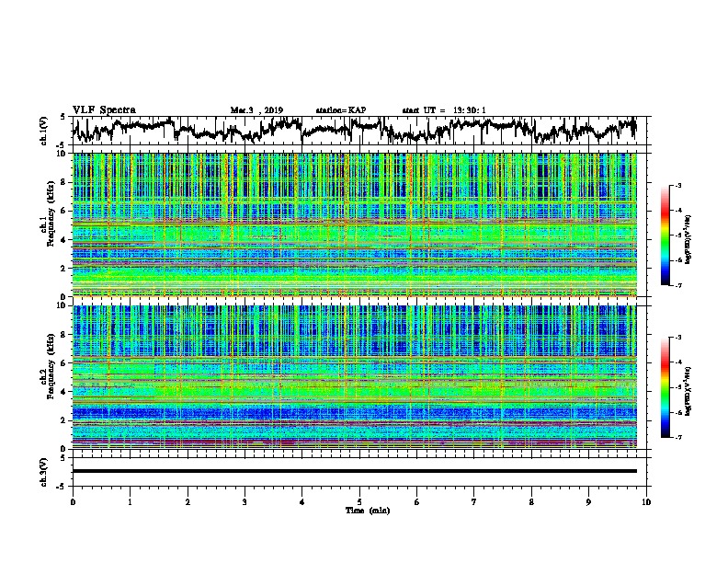
Task: Click the '10' frequency tick on ch.1 spectrogram
Action: point(63,154)
